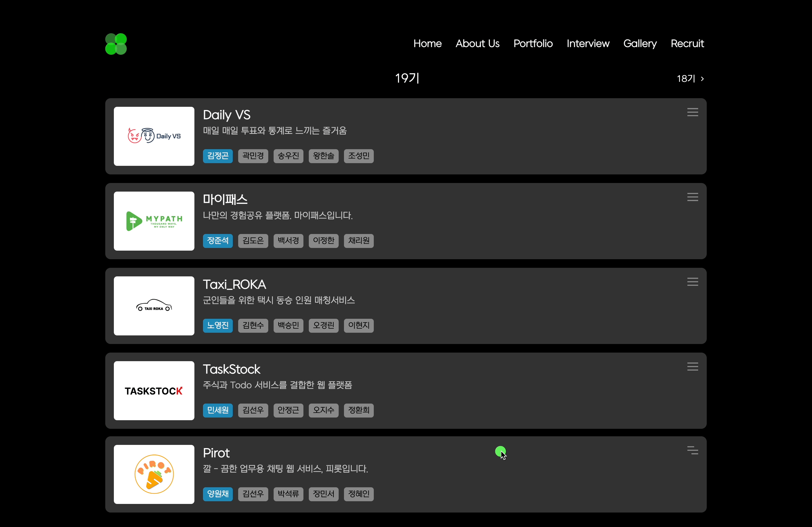812x527 pixels.
Task: Select member tag 백승민
Action: pos(288,325)
